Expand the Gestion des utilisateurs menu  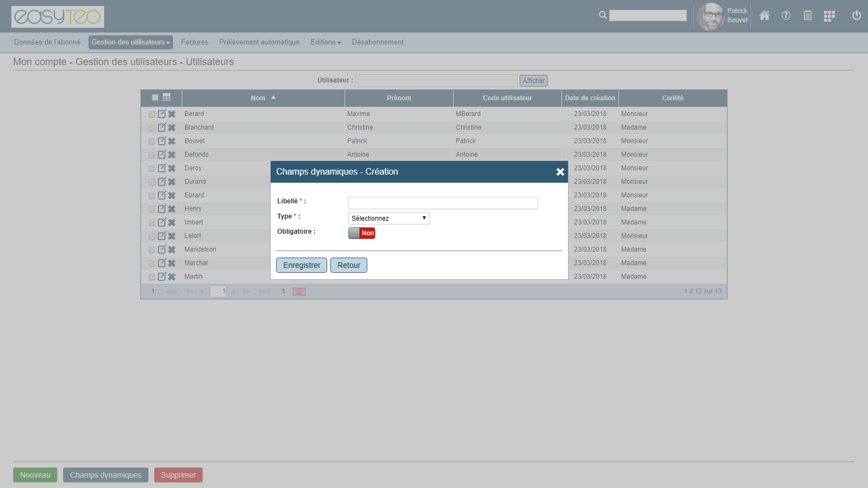[x=130, y=42]
